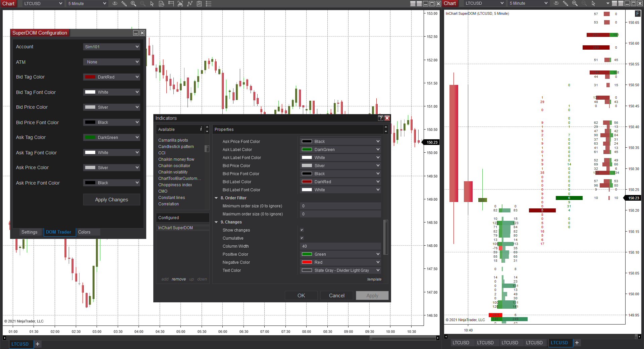Open the Indicators icon in left toolbar
Viewport: 644px width, 349px height.
coord(190,3)
